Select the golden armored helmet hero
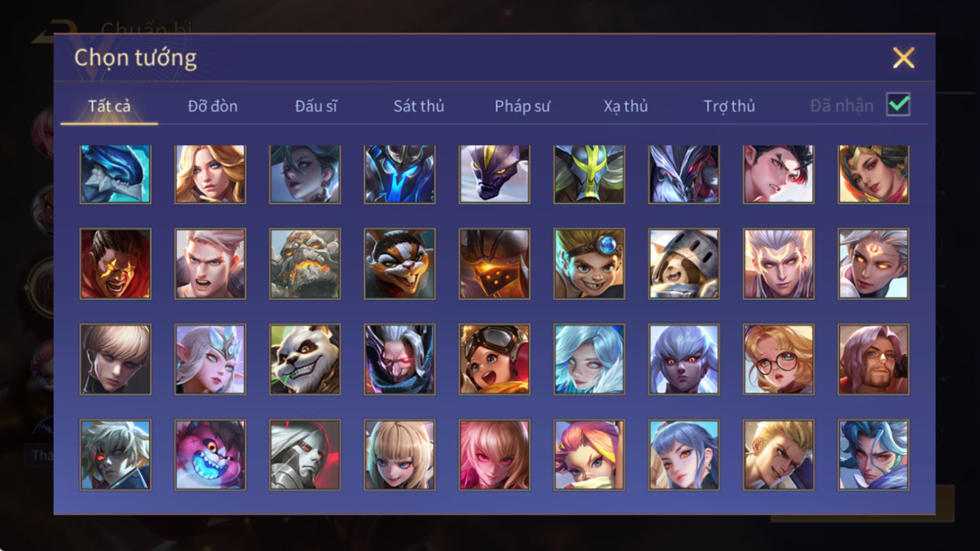Screen dimensions: 980x551 494,264
